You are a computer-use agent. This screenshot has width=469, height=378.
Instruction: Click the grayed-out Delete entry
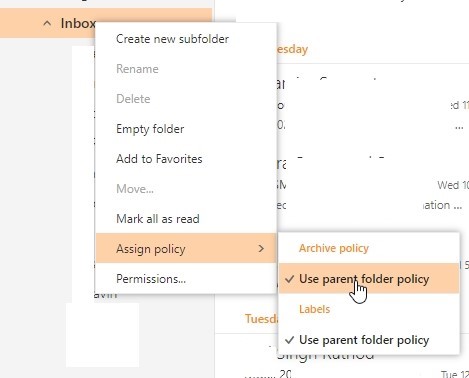tap(133, 99)
